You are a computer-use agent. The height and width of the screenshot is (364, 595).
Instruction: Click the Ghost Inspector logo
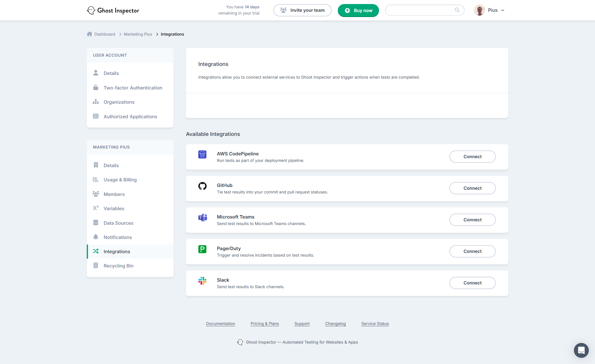pos(113,10)
